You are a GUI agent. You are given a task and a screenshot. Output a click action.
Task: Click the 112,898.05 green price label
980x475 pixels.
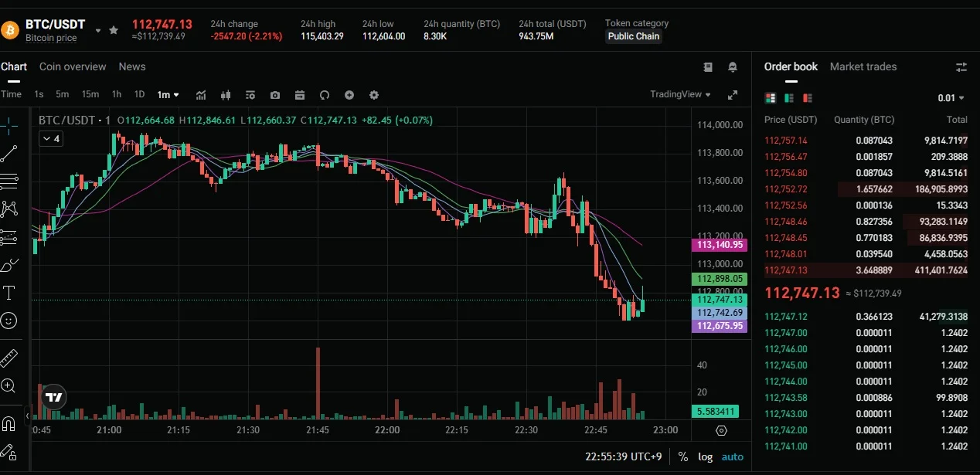pos(720,279)
